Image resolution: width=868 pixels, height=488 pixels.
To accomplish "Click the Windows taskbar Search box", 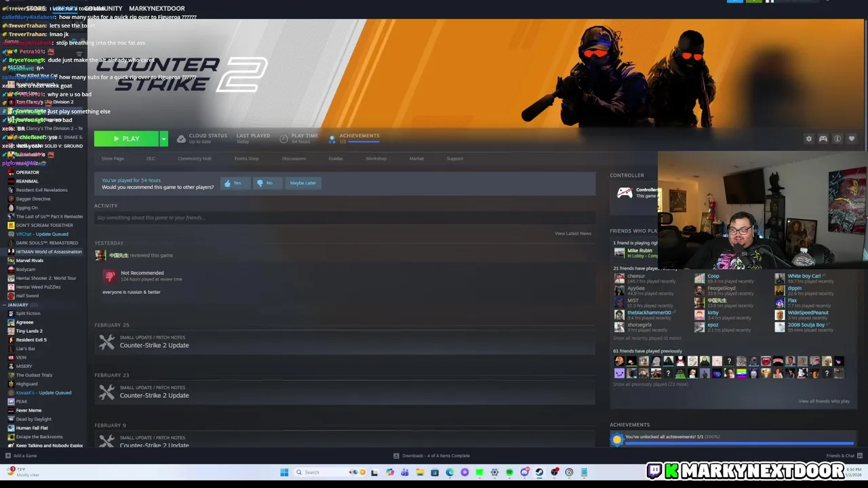I will (330, 472).
